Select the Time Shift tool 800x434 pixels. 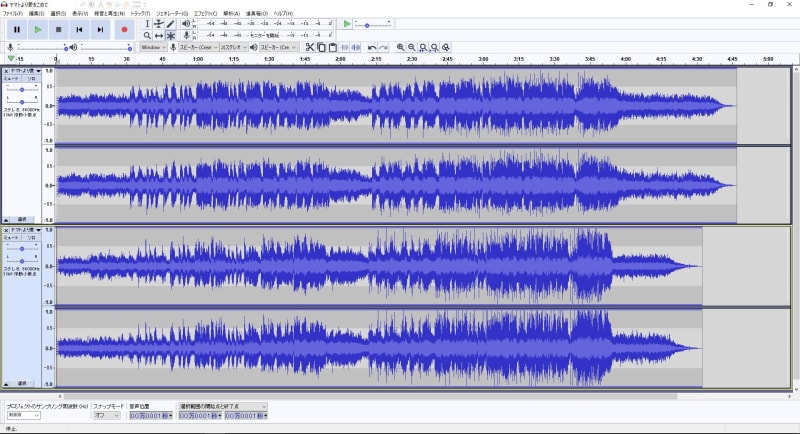(159, 36)
